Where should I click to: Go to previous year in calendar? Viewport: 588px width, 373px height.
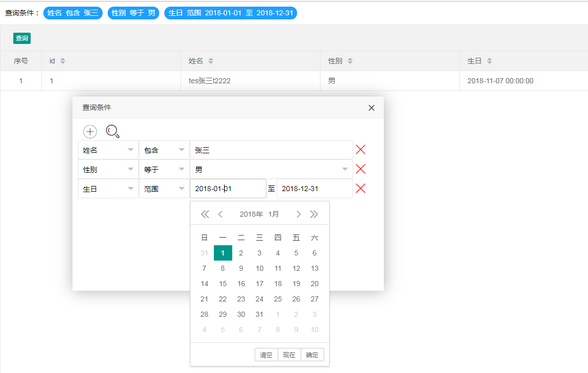(205, 214)
